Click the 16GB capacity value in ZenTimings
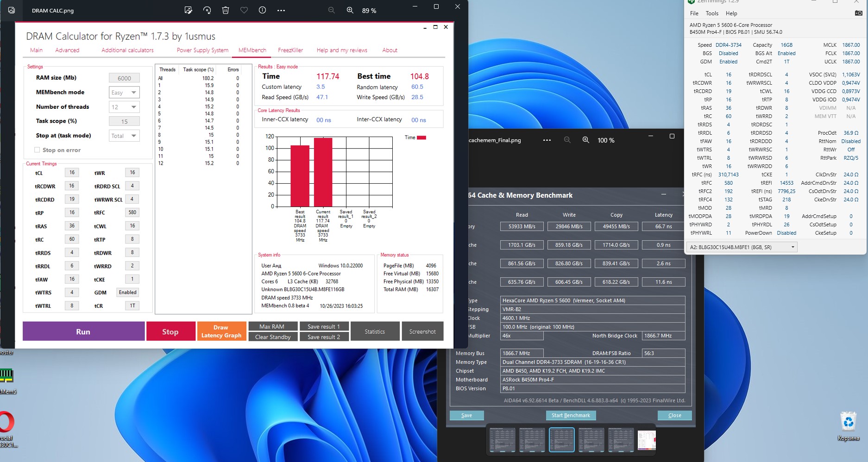 tap(786, 45)
